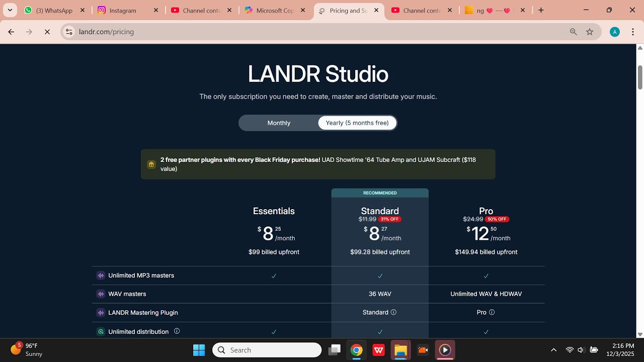This screenshot has width=644, height=362.
Task: Click the Unlimited MP3 masters waveform icon
Action: pyautogui.click(x=101, y=276)
